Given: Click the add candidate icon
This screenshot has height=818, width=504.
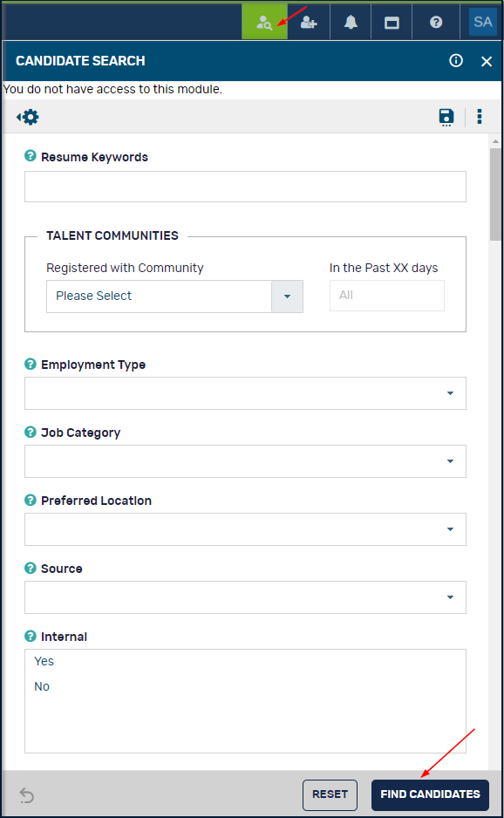Looking at the screenshot, I should click(309, 23).
